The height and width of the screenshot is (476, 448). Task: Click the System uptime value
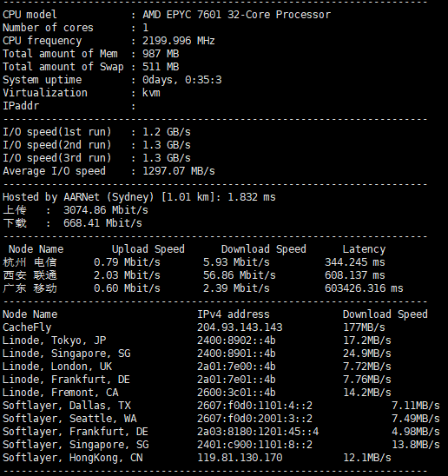(181, 80)
